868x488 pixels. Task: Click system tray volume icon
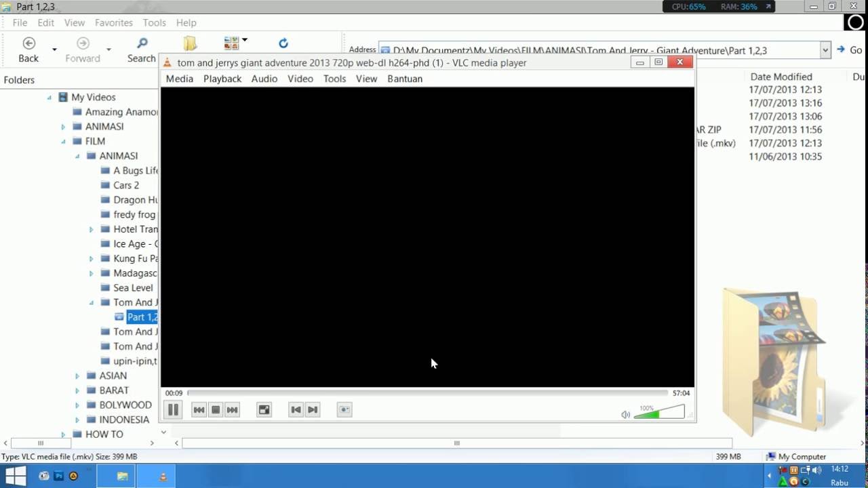pyautogui.click(x=817, y=470)
